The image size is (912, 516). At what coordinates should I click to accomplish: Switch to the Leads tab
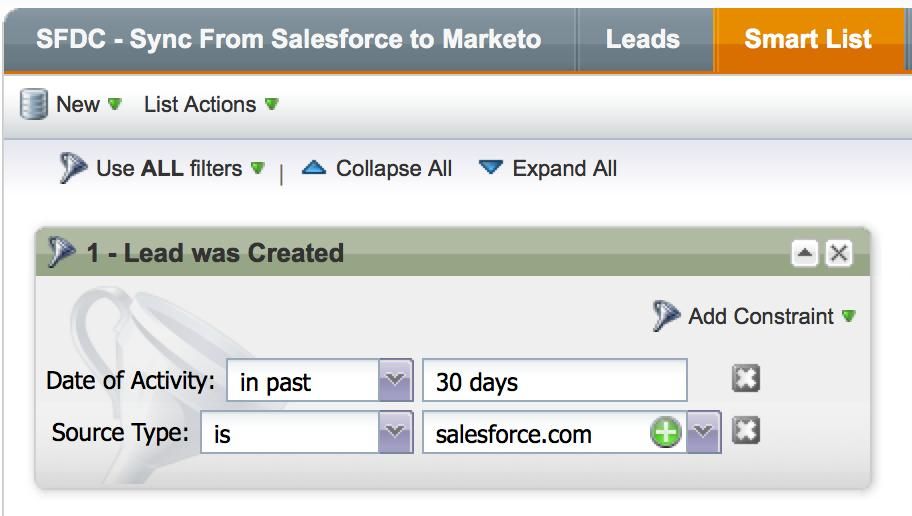point(642,40)
